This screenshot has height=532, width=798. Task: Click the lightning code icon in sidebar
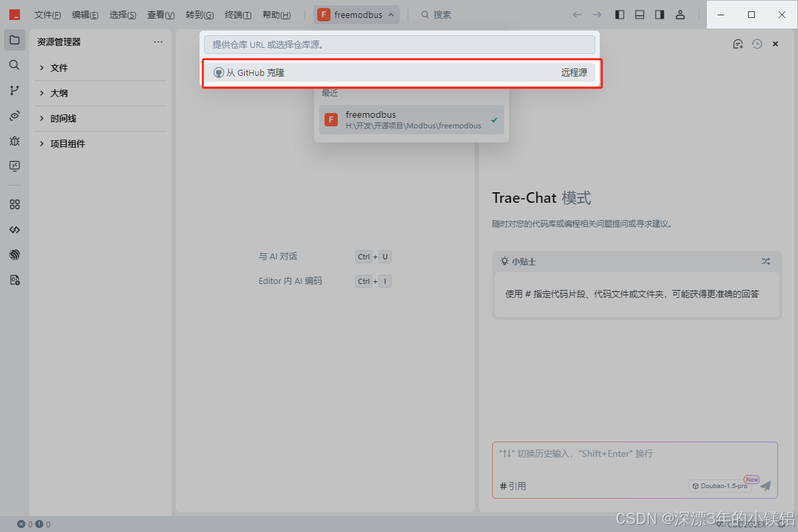click(15, 229)
